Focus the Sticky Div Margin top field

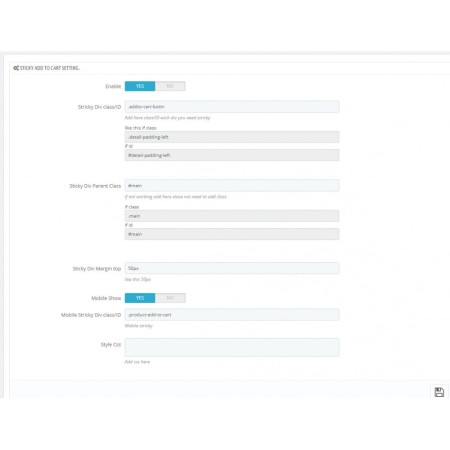(232, 268)
